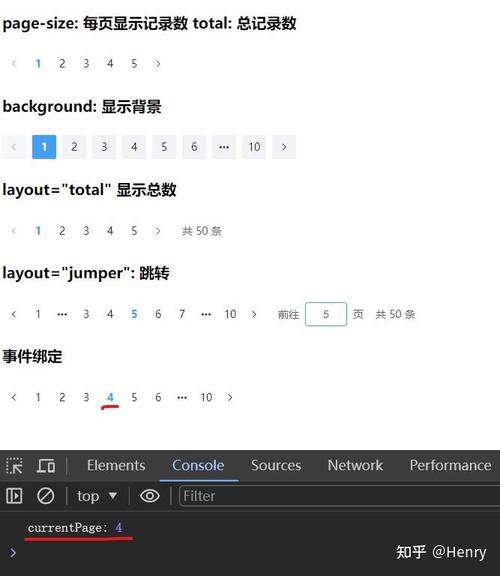
Task: Click previous arrow in page-size pagination
Action: click(x=14, y=64)
